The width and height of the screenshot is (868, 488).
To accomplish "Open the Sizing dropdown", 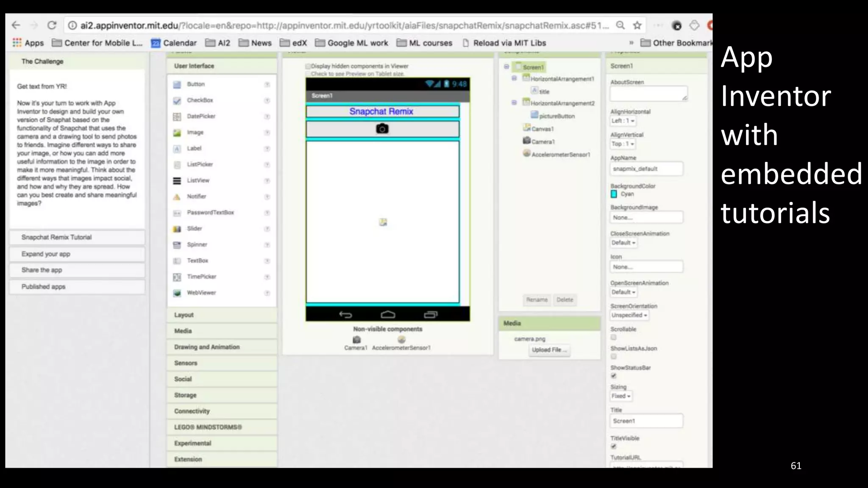I will (x=621, y=396).
